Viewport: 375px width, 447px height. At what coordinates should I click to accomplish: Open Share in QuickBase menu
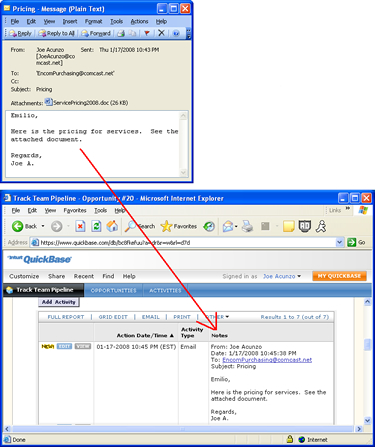(57, 276)
